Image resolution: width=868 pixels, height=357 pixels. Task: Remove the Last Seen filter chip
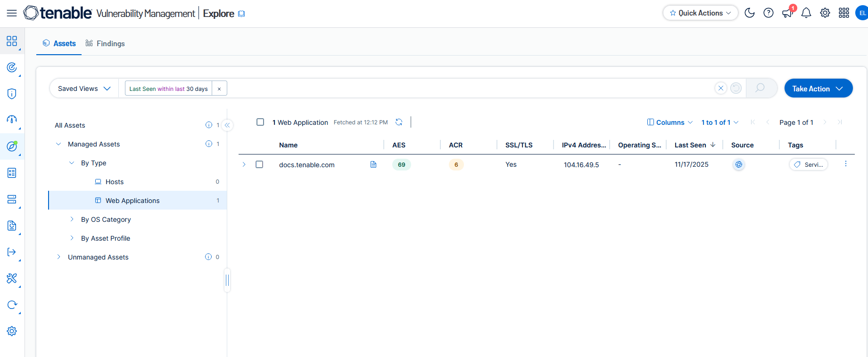[219, 89]
